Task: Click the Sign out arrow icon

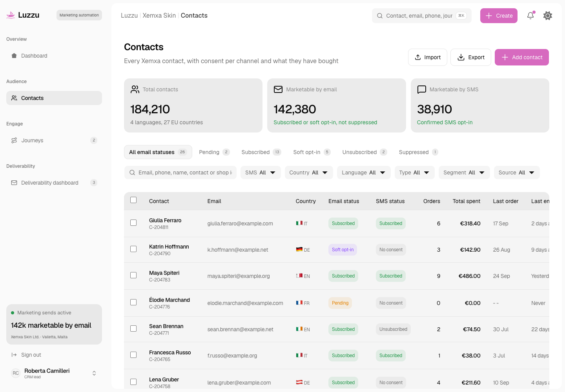Action: (x=14, y=355)
